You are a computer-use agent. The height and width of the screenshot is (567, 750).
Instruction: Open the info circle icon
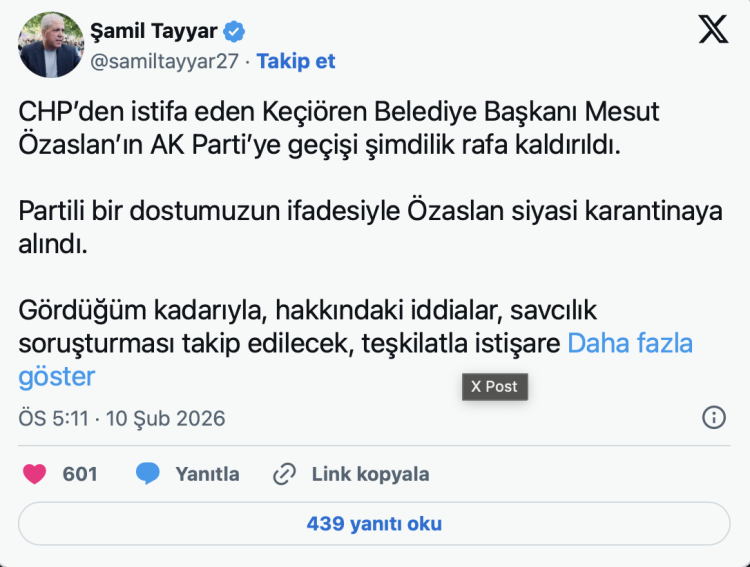(714, 417)
